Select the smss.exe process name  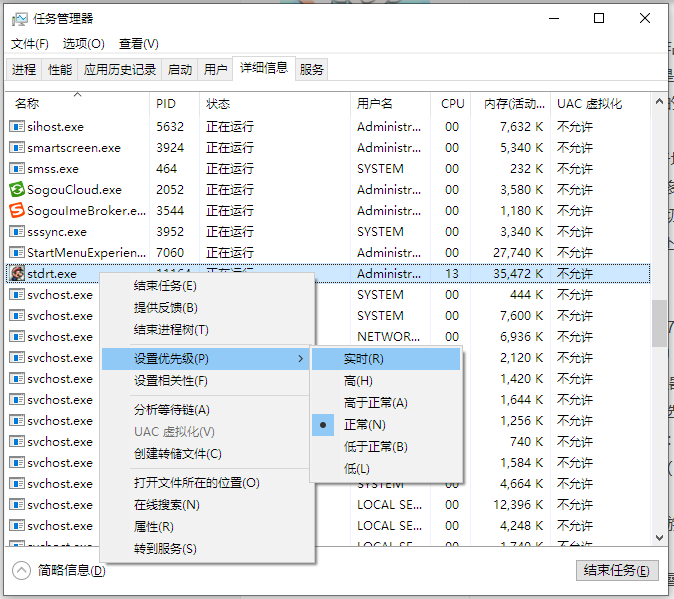coord(53,169)
